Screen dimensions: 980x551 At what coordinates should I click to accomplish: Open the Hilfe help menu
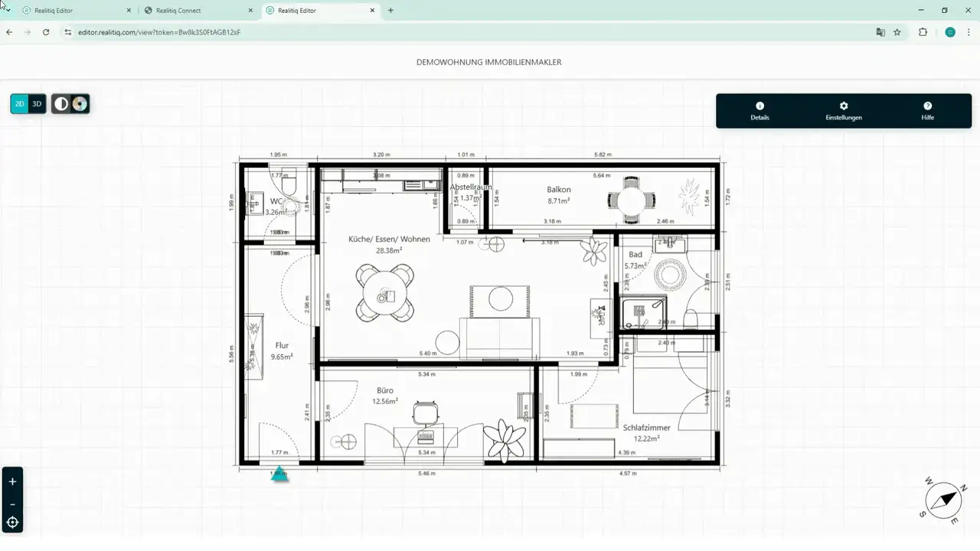point(927,111)
